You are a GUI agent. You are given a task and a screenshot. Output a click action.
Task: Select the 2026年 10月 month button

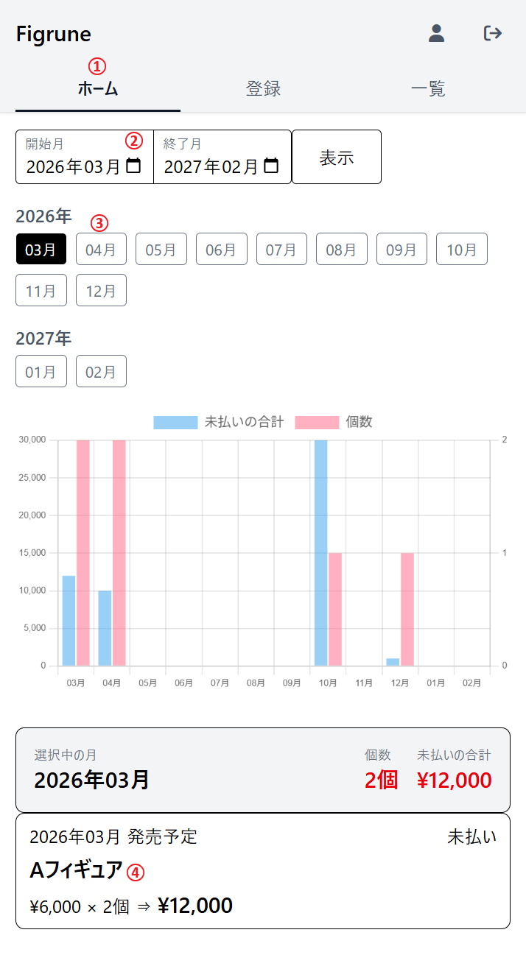(461, 249)
